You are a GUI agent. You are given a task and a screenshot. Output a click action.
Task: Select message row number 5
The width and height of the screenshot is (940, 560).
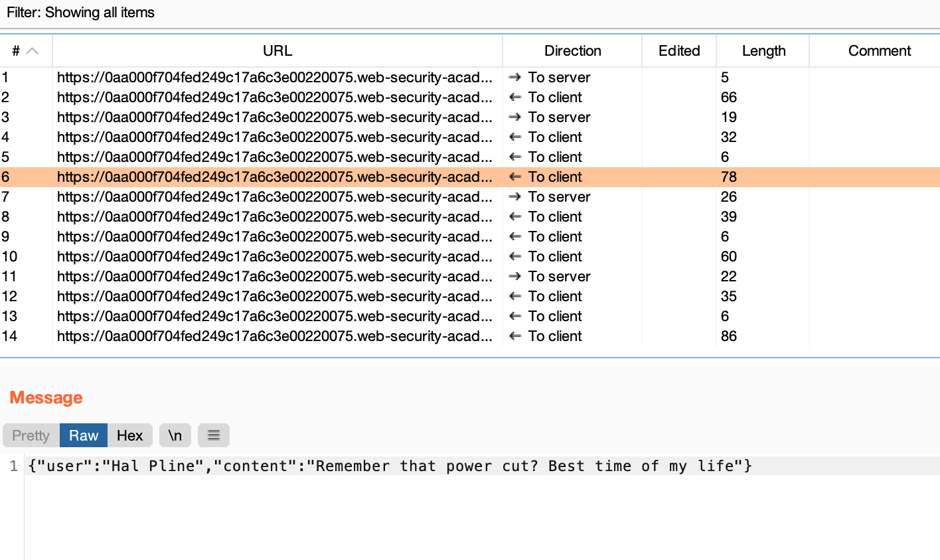(470, 157)
